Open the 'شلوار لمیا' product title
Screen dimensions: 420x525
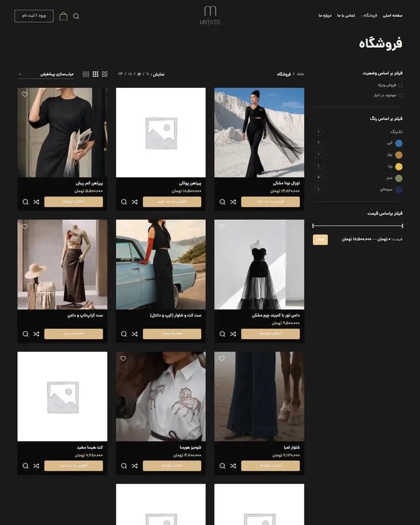click(291, 447)
